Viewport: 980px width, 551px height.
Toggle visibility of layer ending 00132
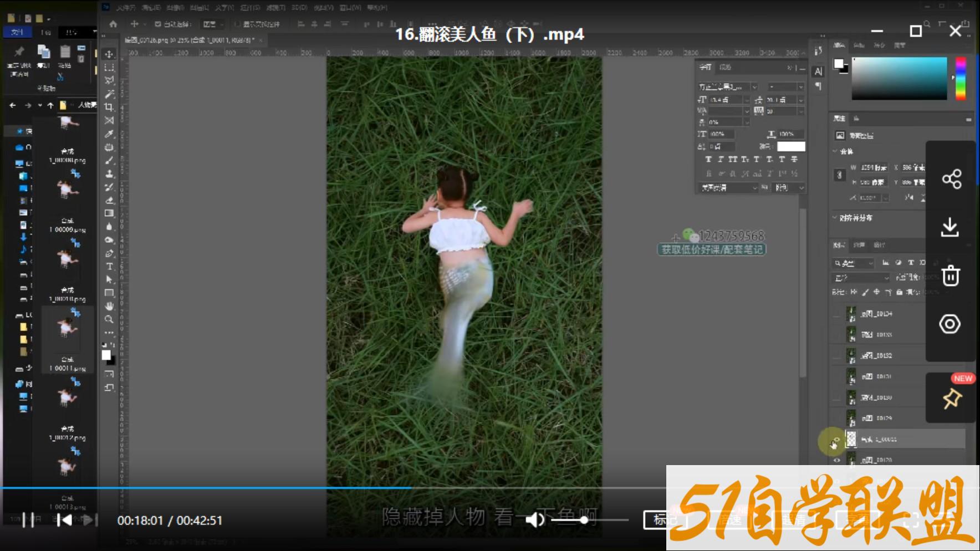pyautogui.click(x=836, y=355)
